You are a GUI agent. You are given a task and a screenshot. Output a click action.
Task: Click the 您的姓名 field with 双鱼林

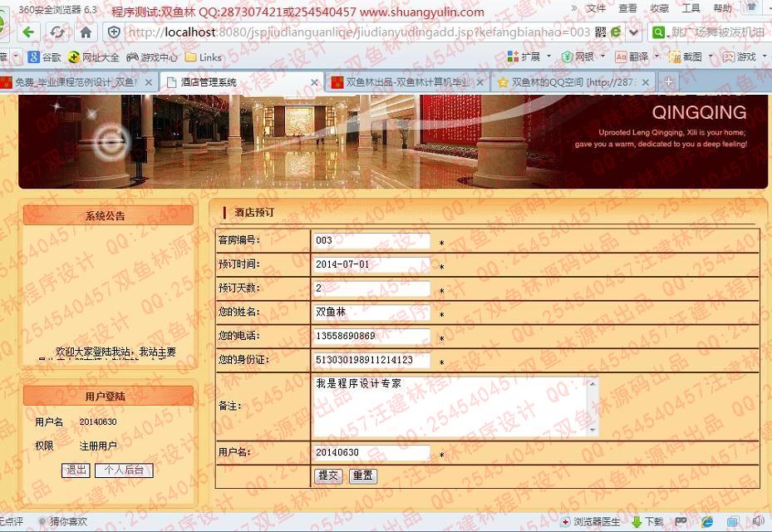[x=371, y=313]
